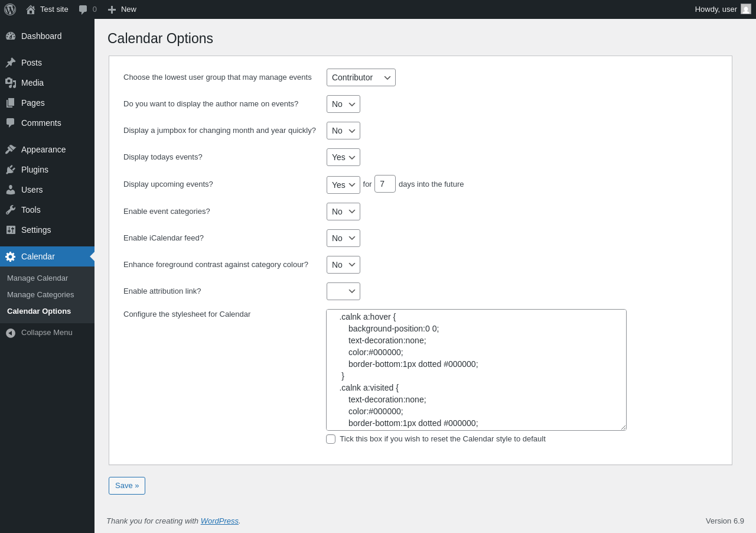Click the Tools wrench icon
The image size is (756, 533).
click(x=11, y=210)
